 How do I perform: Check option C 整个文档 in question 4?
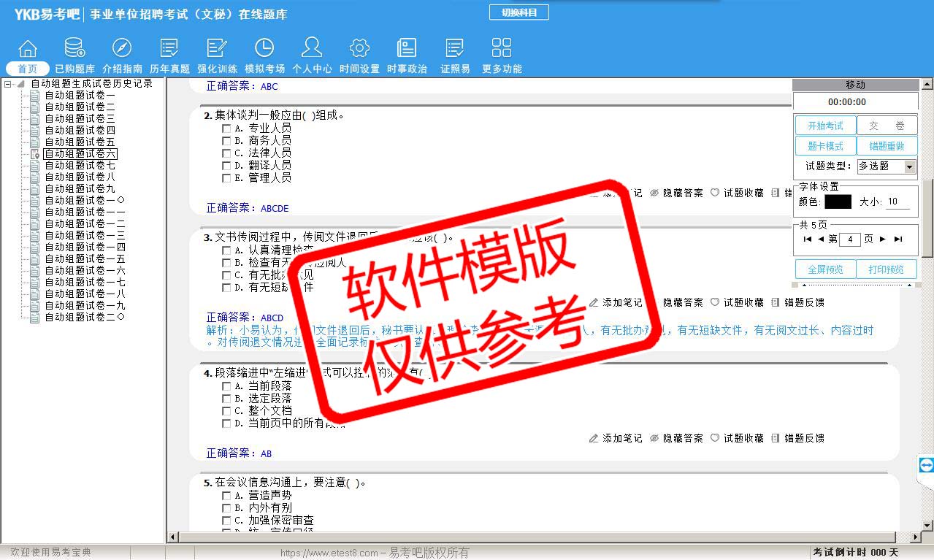click(x=226, y=411)
